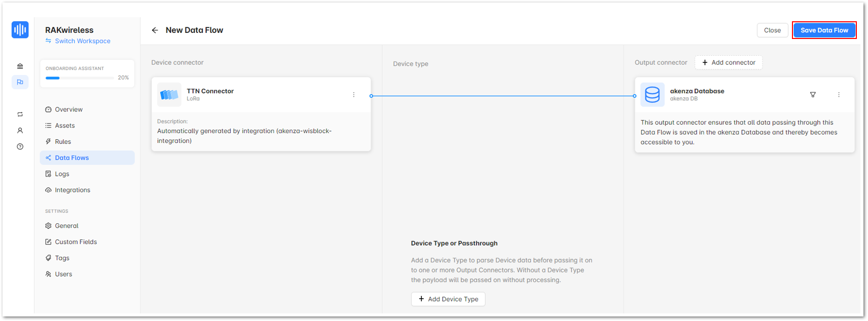Click the RAKwireless workspace name
Screen dimensions: 868x321
pyautogui.click(x=69, y=30)
